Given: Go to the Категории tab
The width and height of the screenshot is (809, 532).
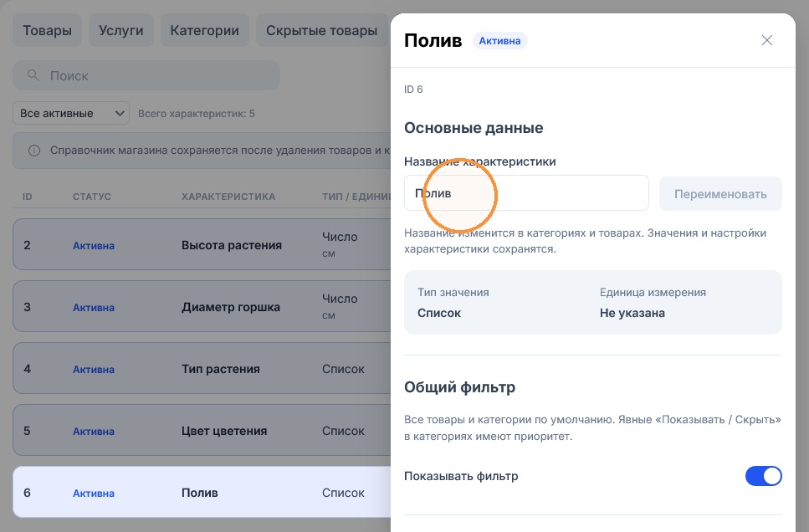Looking at the screenshot, I should [x=204, y=30].
